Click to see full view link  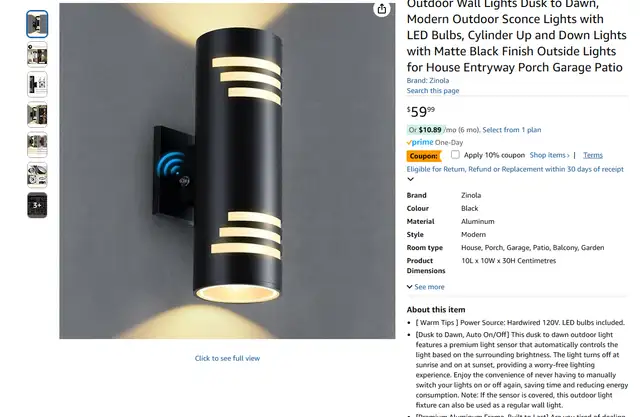click(227, 358)
